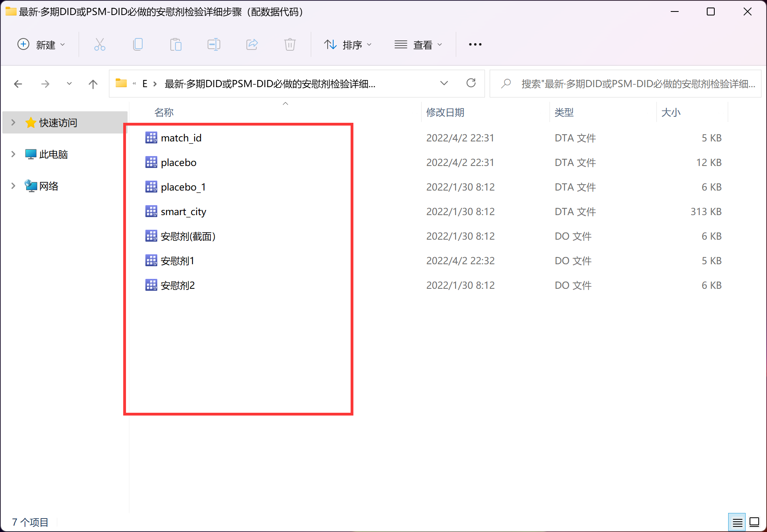Sort by the 修改日期 column header
Viewport: 767px width, 532px height.
[x=445, y=113]
